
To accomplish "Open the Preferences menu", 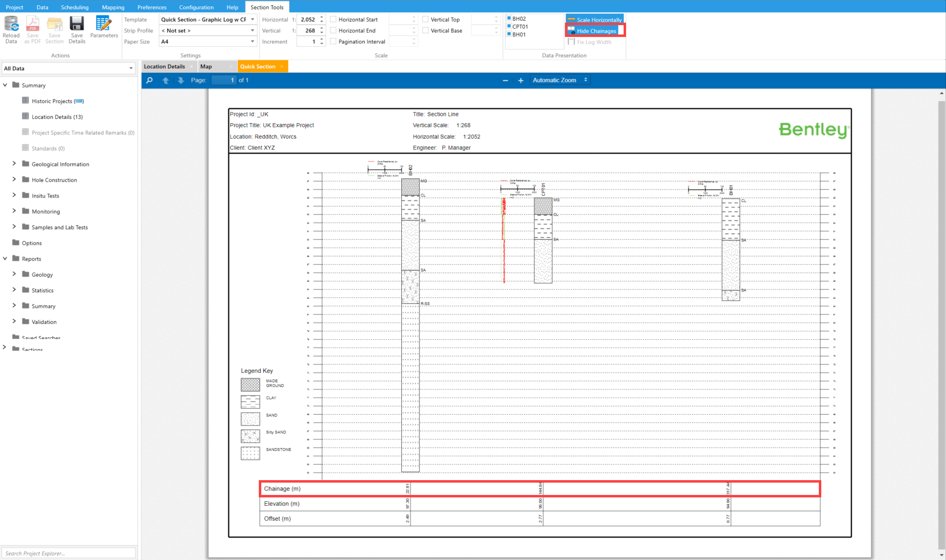I will (x=152, y=7).
